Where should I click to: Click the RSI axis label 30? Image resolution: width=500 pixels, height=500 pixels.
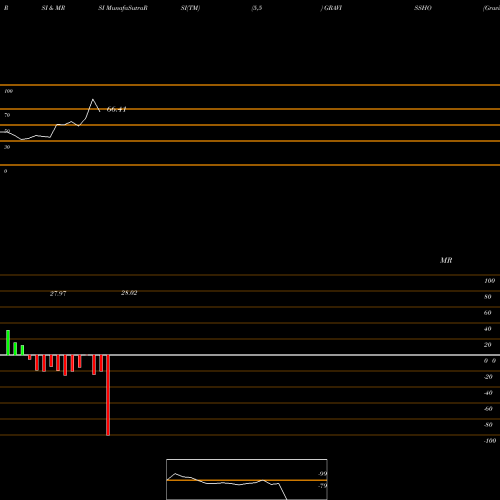(7, 147)
